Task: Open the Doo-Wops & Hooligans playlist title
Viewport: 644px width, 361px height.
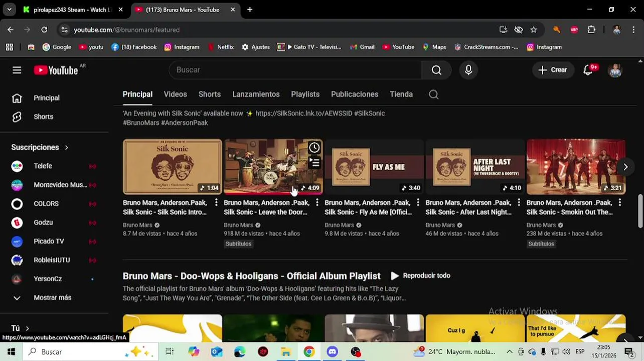Action: click(x=252, y=276)
